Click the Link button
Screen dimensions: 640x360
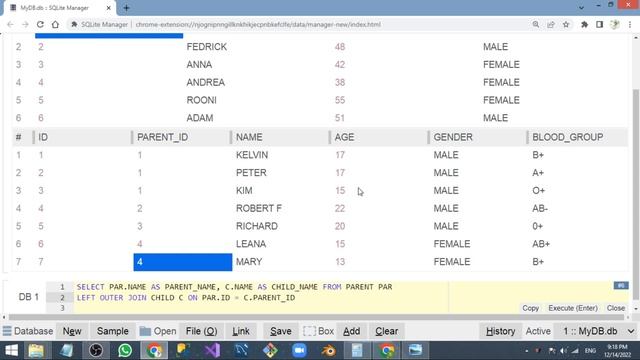(241, 331)
